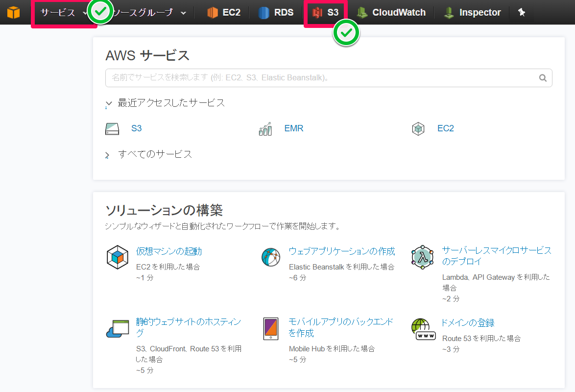Click the mobile backend tablet icon
This screenshot has height=392, width=575.
click(271, 328)
